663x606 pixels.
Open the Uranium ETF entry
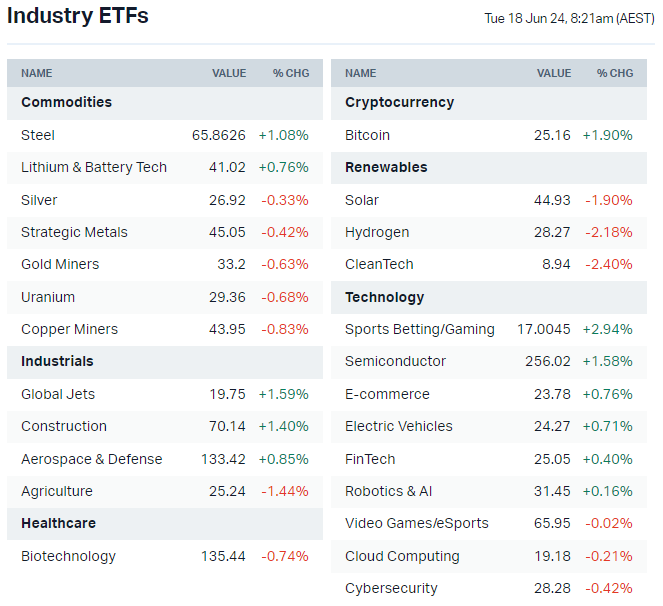pyautogui.click(x=48, y=297)
